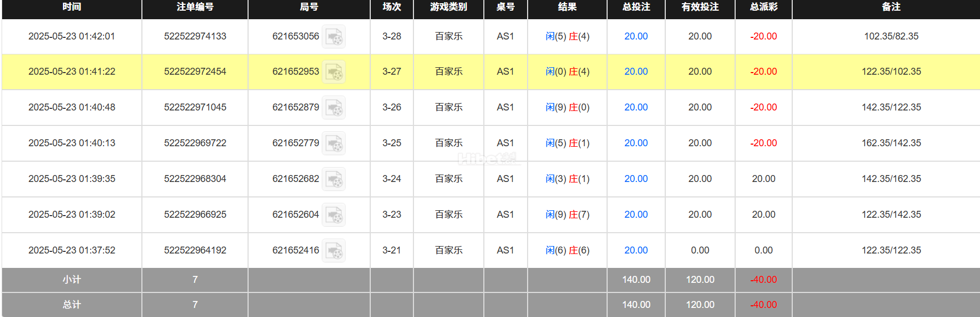
Task: Open replay icon next to round 621652879
Action: [334, 108]
